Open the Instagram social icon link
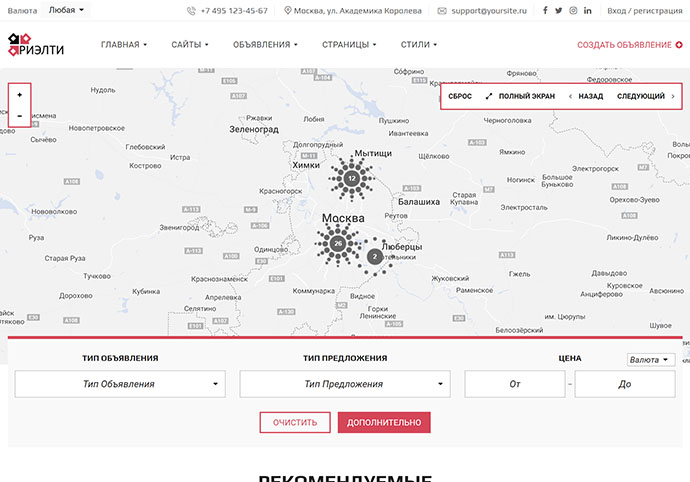Viewport: 690px width, 482px height. pos(573,10)
